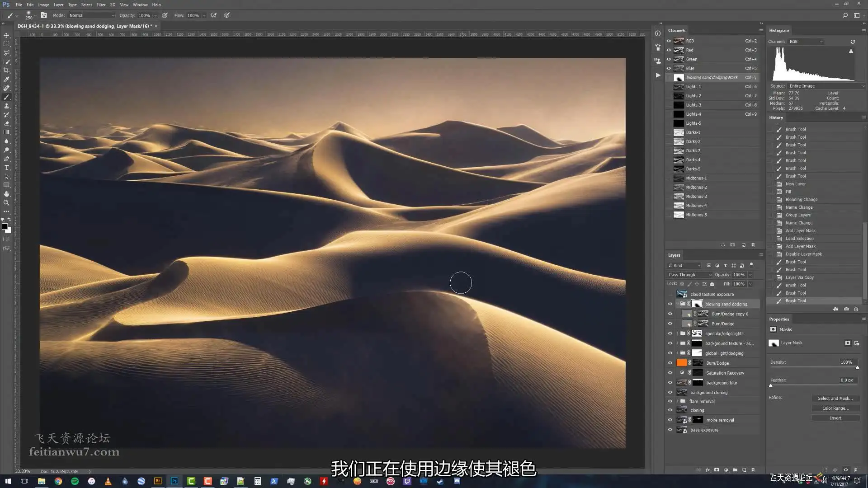Open the Image menu

(x=43, y=5)
